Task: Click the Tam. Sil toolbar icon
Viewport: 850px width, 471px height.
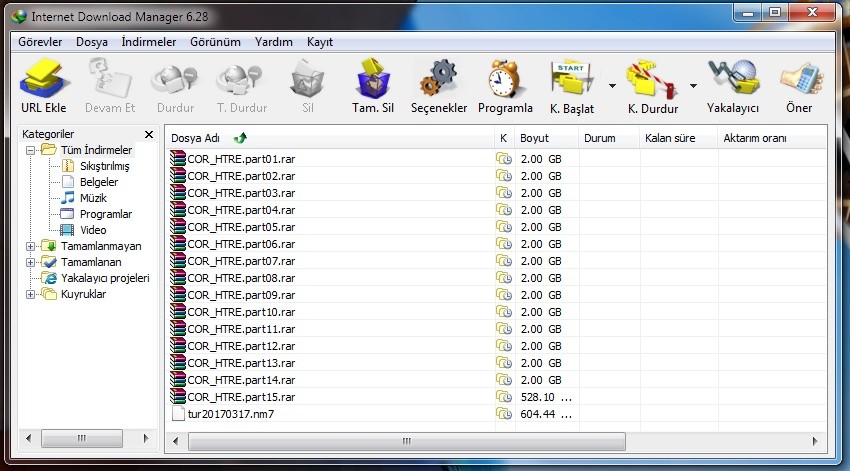Action: [373, 79]
